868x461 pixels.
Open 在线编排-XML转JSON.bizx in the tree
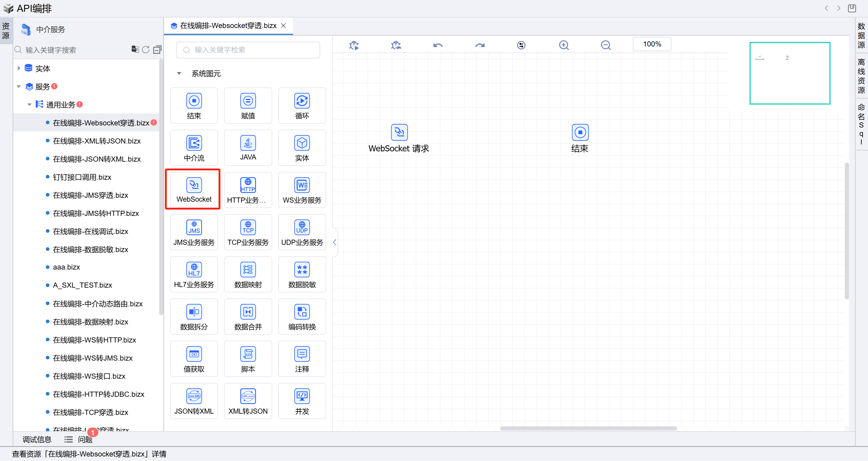click(96, 141)
